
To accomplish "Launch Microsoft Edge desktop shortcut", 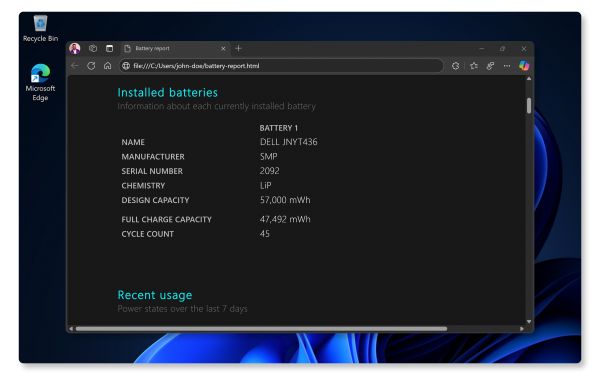I will coord(40,82).
